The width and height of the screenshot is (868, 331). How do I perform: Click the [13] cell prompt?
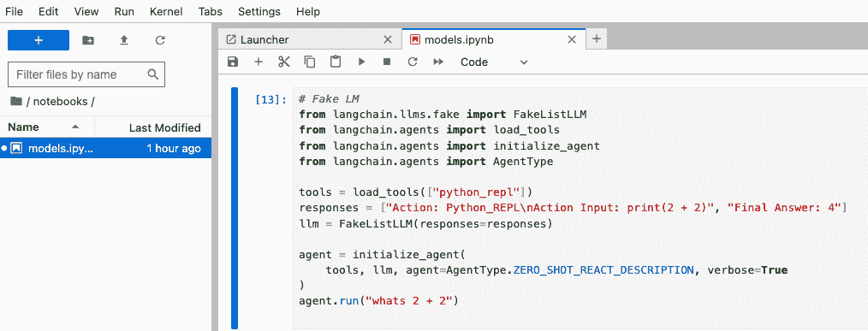(x=271, y=100)
